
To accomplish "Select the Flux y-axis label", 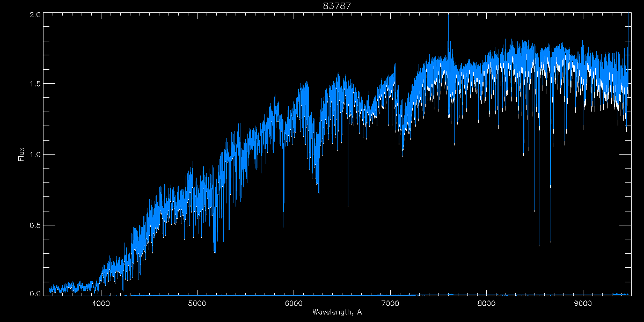I will (x=21, y=154).
